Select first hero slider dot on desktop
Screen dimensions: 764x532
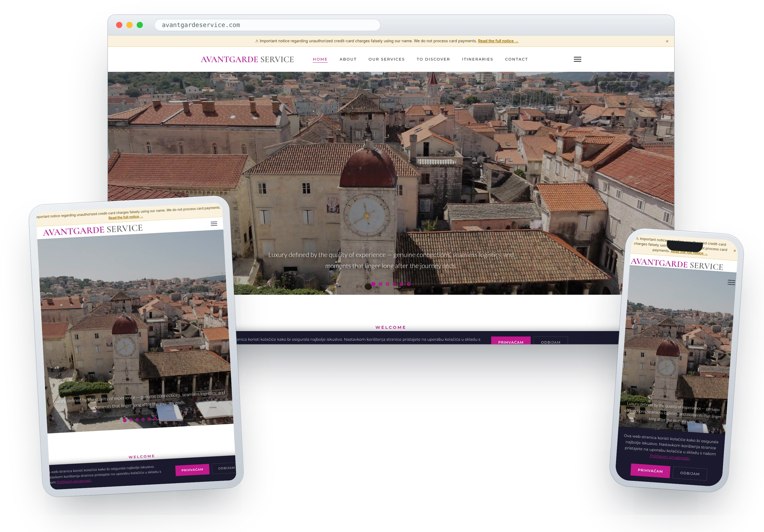click(373, 284)
